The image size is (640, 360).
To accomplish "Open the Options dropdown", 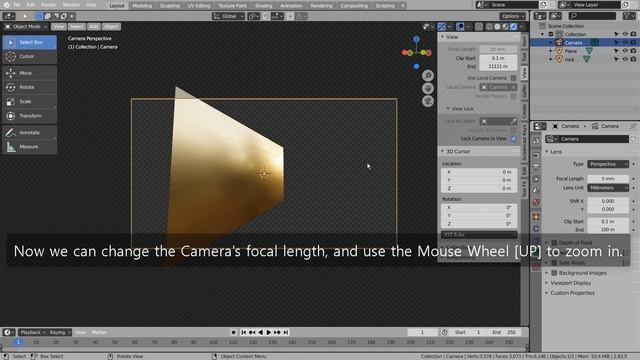I will click(512, 16).
